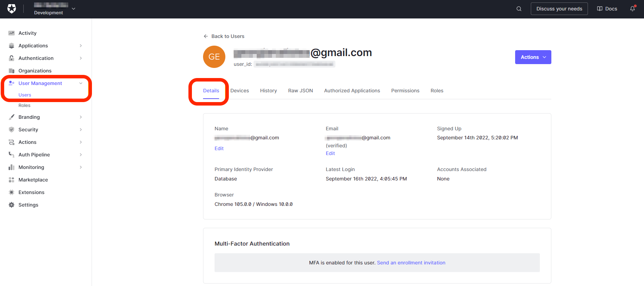Image resolution: width=644 pixels, height=286 pixels.
Task: Open the Actions dropdown button
Action: point(533,57)
